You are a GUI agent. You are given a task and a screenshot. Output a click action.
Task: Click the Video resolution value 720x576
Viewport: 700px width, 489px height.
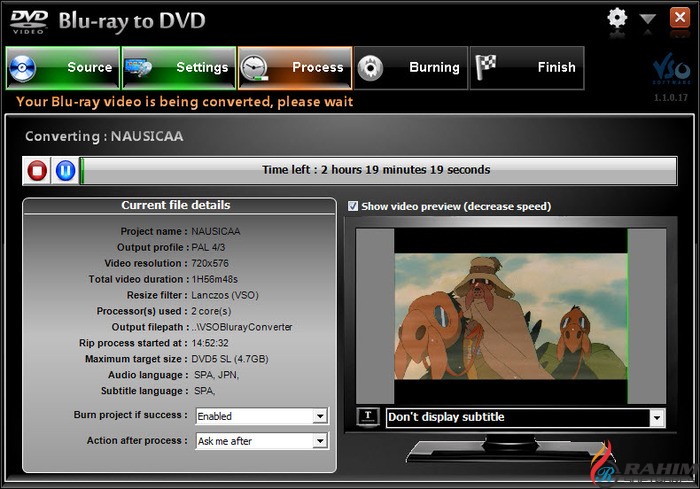pos(210,263)
